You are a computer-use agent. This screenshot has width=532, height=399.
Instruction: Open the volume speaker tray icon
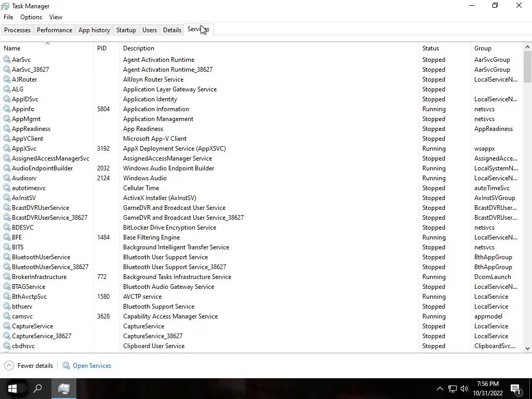pos(464,389)
